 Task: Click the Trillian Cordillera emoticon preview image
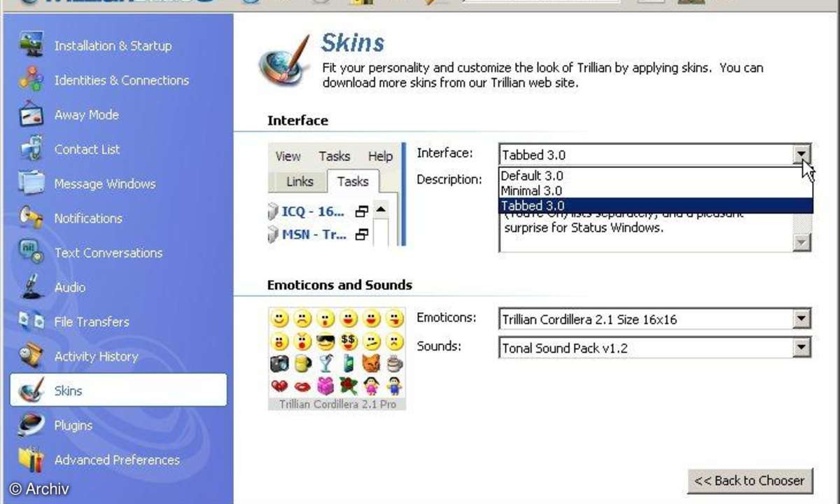(337, 358)
